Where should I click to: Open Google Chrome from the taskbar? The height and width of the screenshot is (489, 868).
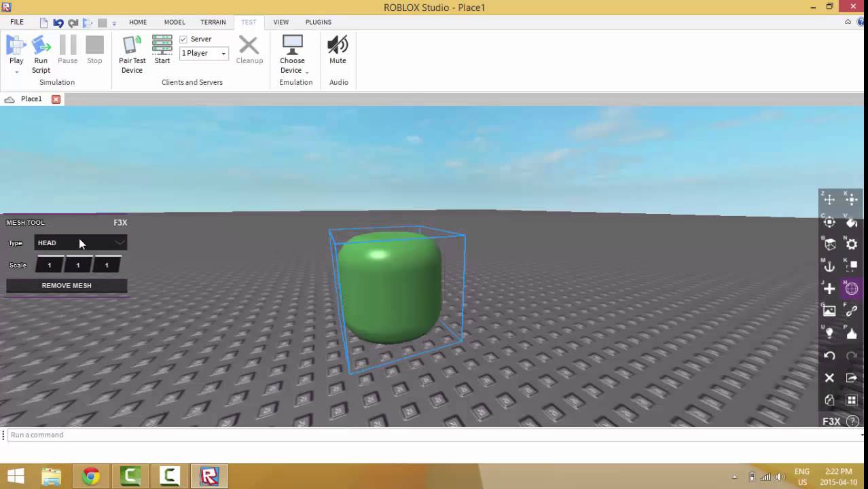tap(91, 477)
